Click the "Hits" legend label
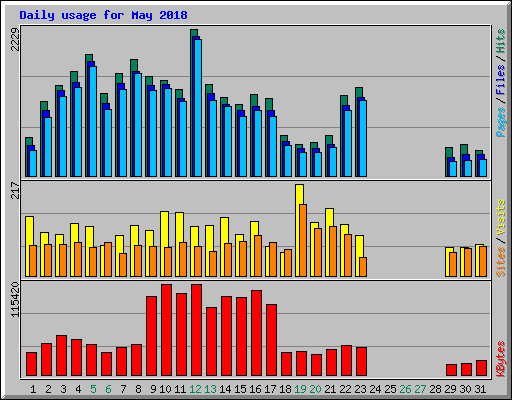The width and height of the screenshot is (512, 400). click(501, 41)
